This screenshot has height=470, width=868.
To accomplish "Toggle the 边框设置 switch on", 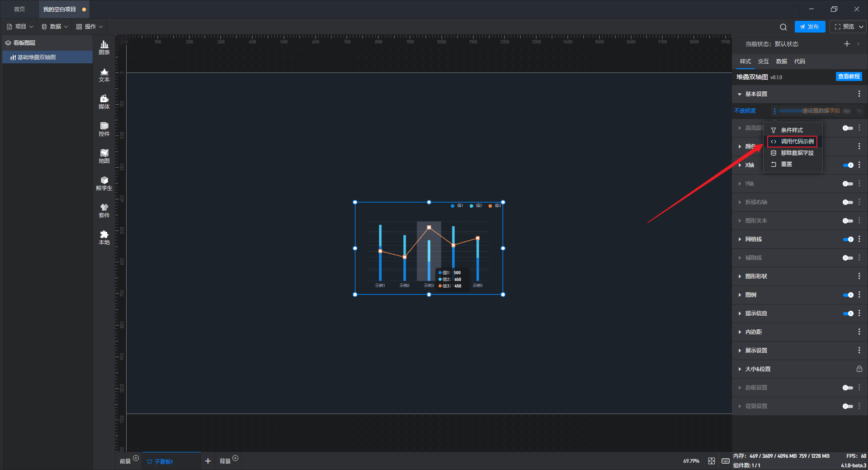I will [x=848, y=388].
